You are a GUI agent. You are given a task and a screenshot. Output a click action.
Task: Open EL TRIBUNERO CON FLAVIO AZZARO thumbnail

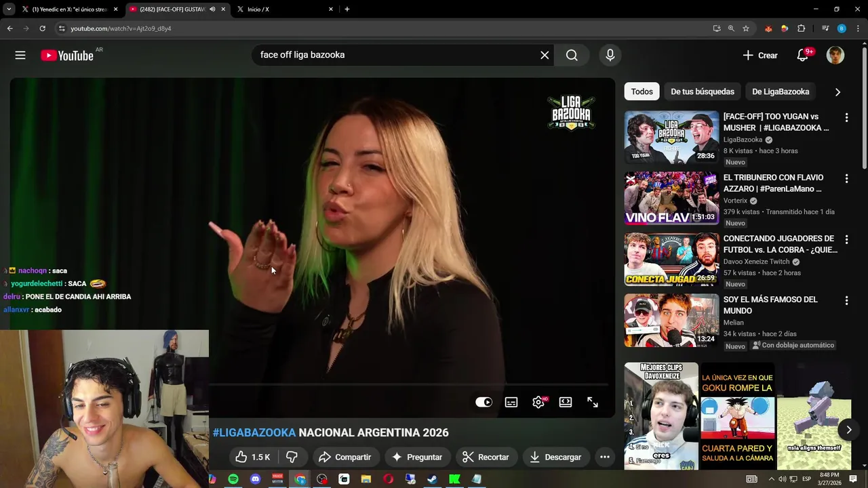671,198
